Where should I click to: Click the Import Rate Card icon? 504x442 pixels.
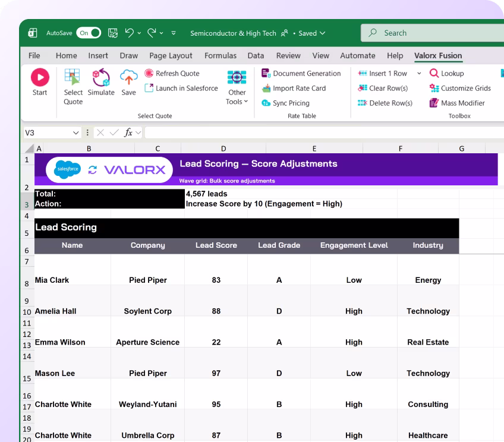point(266,88)
